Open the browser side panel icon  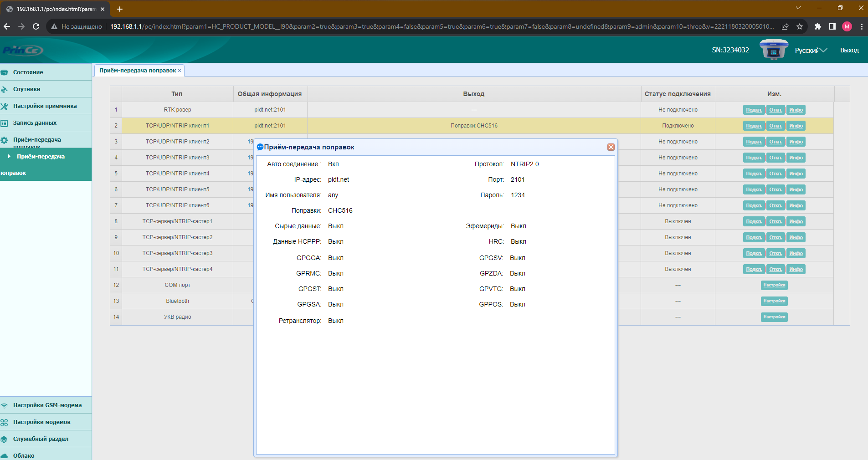832,26
